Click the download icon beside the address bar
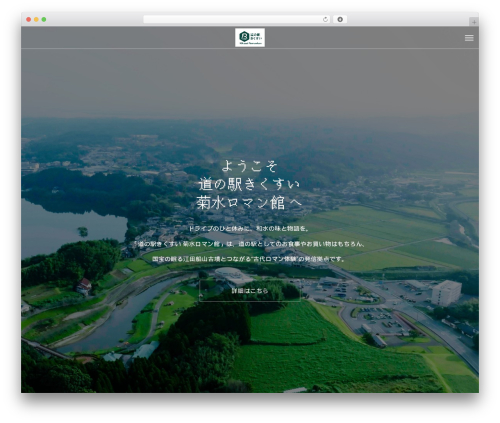 click(340, 20)
